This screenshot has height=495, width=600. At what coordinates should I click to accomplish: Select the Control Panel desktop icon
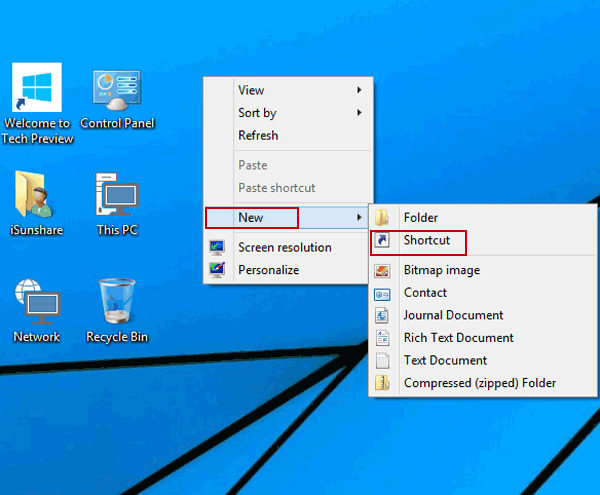point(116,92)
